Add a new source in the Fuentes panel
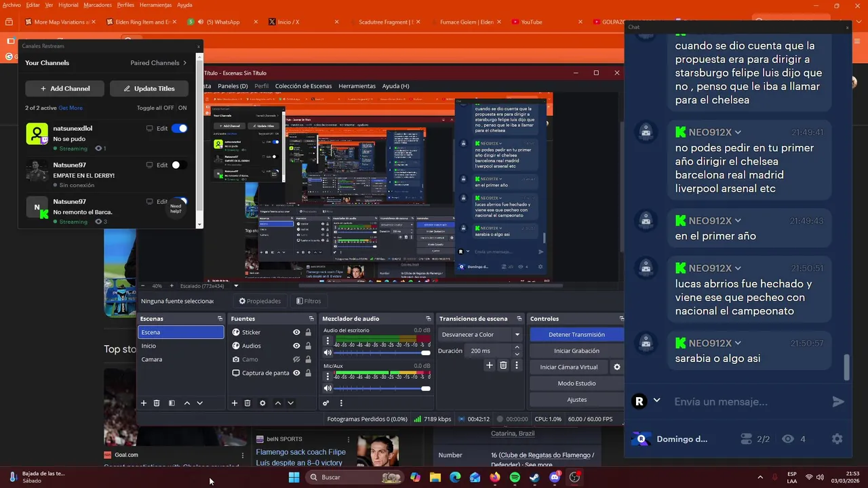Viewport: 868px width, 488px height. click(235, 403)
